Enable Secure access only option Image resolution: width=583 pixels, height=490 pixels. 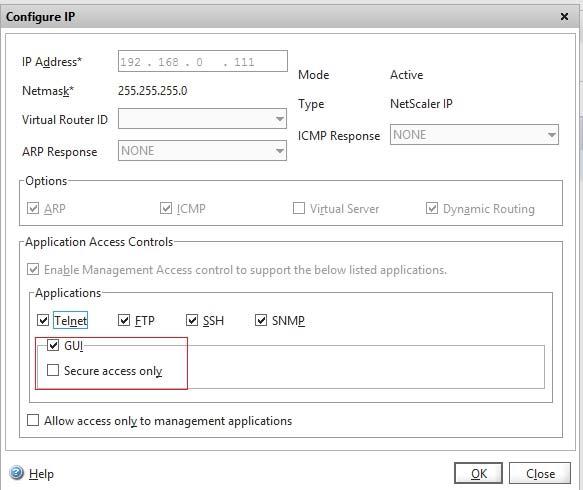point(53,370)
